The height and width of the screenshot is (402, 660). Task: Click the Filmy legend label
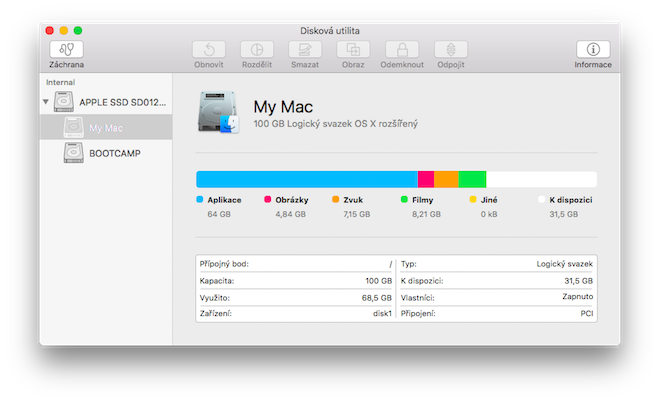[x=423, y=200]
